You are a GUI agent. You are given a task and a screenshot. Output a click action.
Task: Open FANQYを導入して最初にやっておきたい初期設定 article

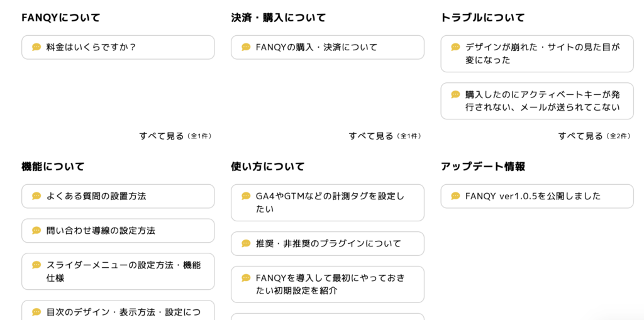(x=330, y=284)
